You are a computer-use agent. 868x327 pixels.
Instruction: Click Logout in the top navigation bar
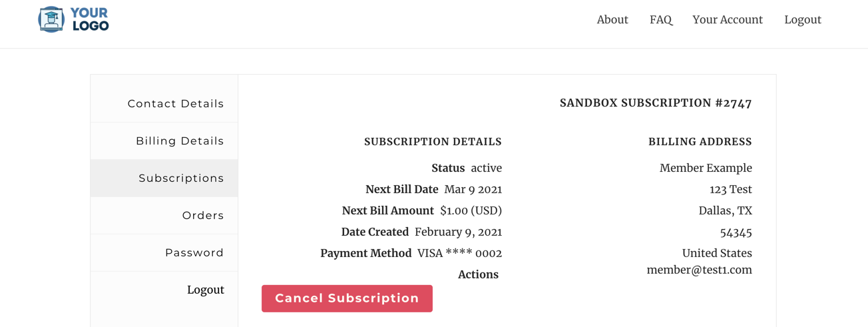click(803, 19)
